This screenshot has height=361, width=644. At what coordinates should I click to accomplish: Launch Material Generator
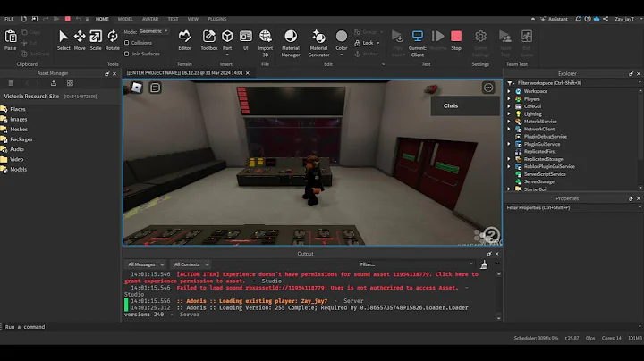318,43
